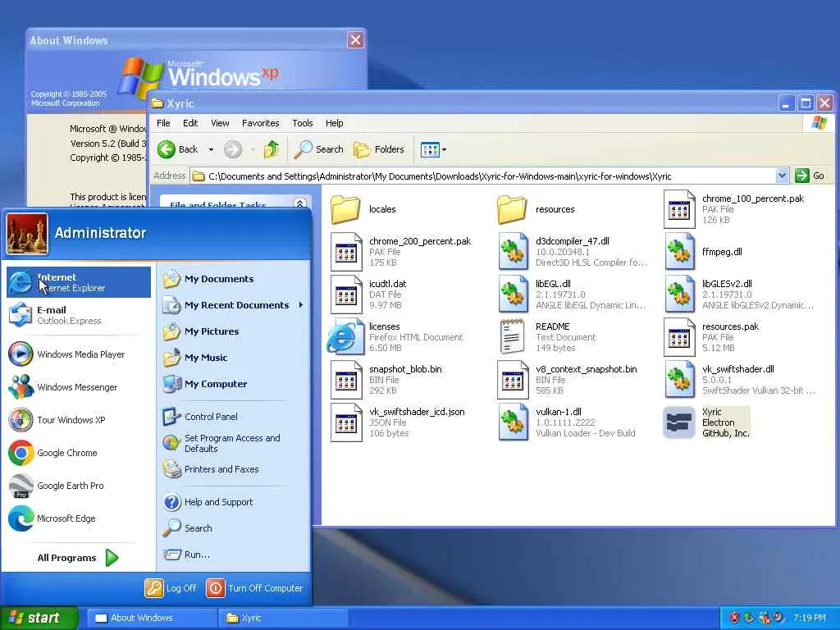Expand All Programs list

78,558
